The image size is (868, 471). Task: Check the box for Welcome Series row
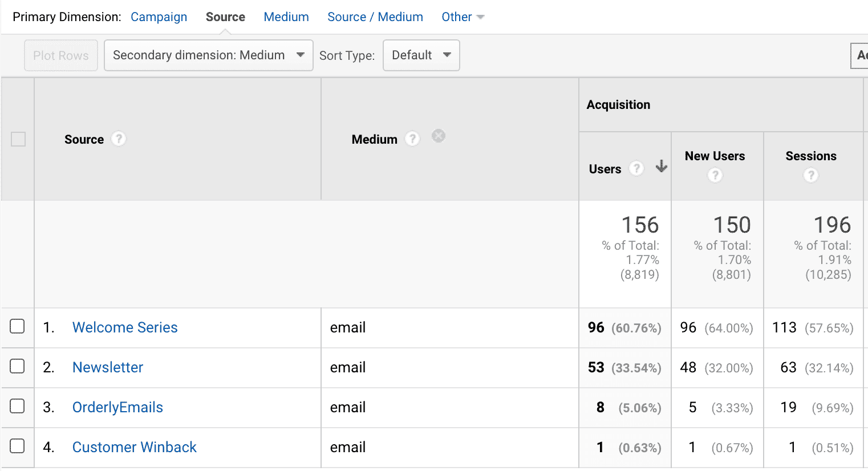[x=18, y=326]
